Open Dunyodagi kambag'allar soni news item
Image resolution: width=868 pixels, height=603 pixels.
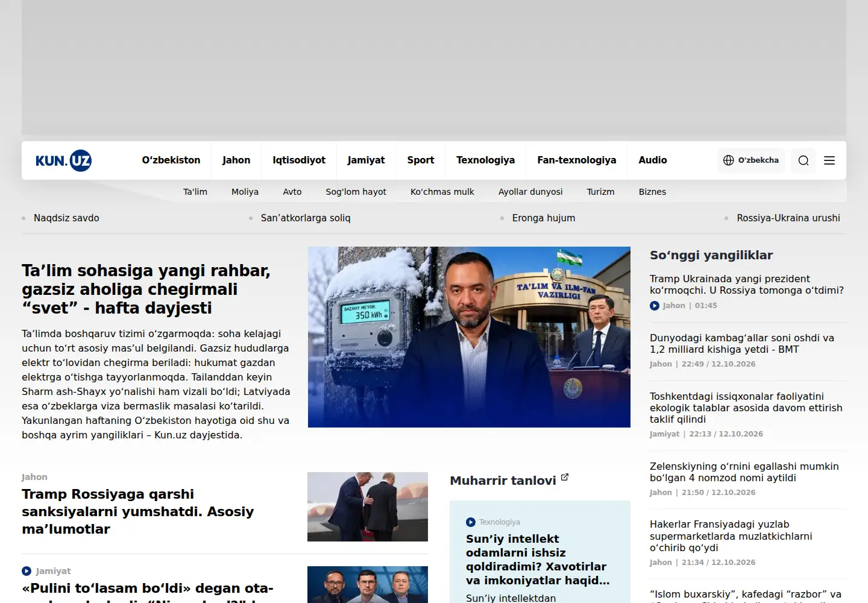pos(742,344)
